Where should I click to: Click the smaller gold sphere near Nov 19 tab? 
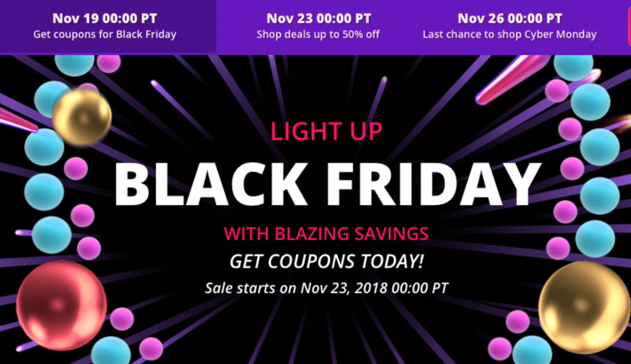pos(82,117)
